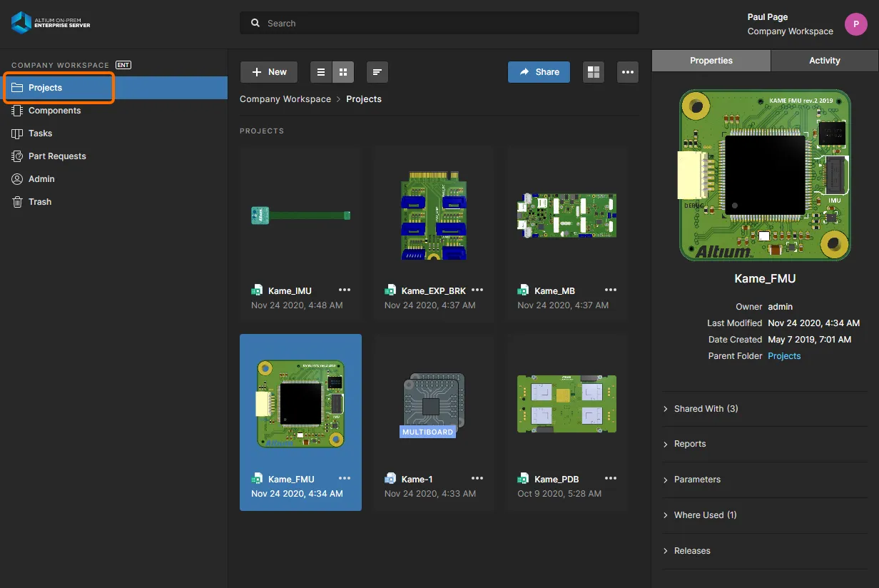
Task: Select the Kame_EXP_BRK project thumbnail
Action: 434,215
